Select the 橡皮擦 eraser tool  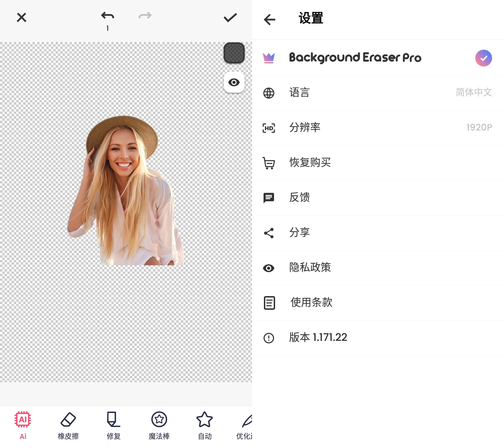(68, 426)
